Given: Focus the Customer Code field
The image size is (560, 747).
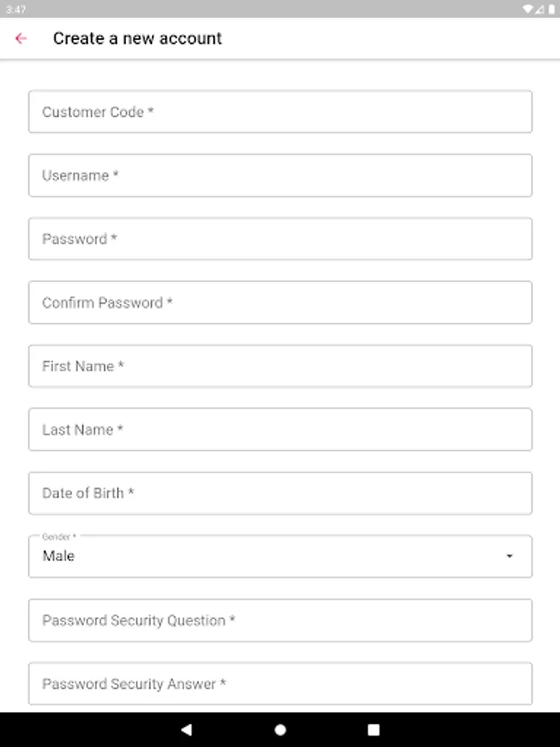Looking at the screenshot, I should [280, 112].
